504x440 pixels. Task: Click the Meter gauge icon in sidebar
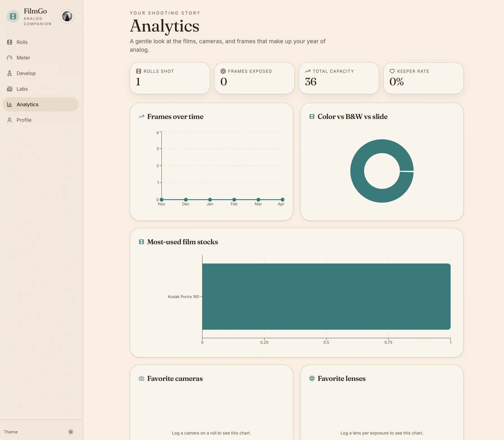[10, 58]
